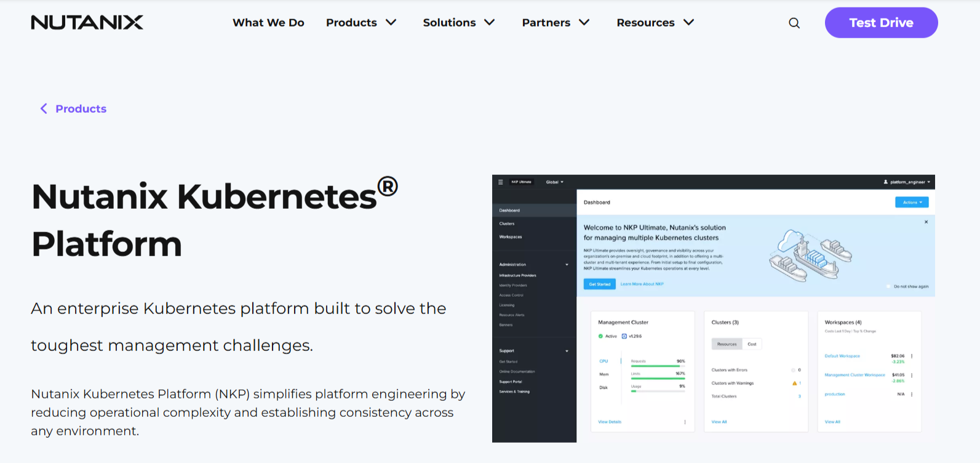Select the Mem tab in Management Cluster

click(x=604, y=374)
